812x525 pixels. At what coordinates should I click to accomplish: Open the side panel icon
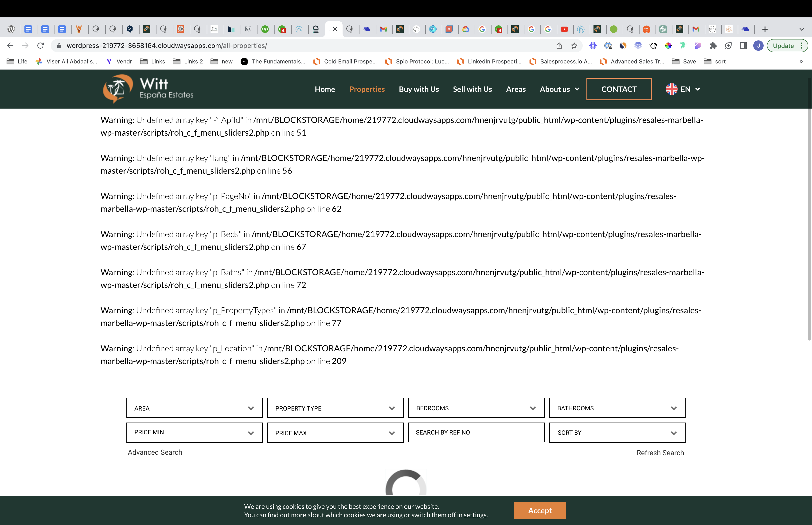[x=743, y=46]
